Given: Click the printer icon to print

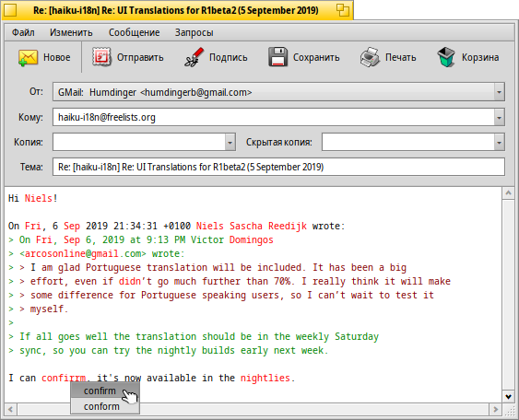Looking at the screenshot, I should (370, 57).
